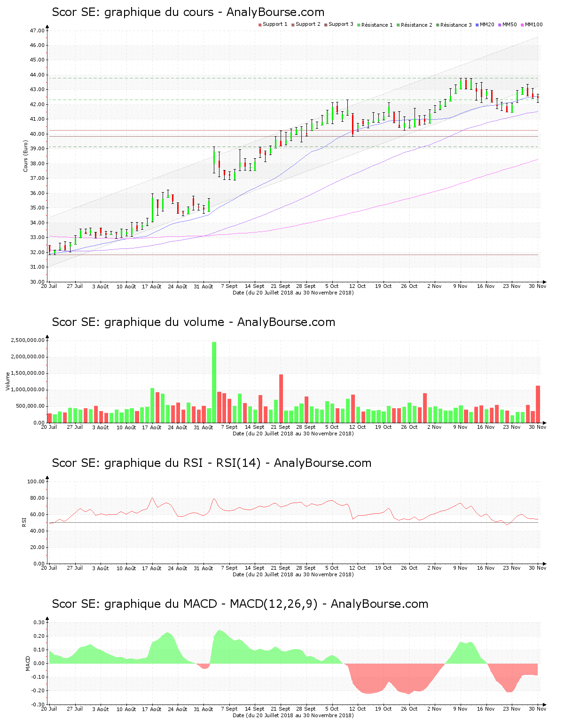
Task: Click '7 Sept' on the volume chart date axis
Action: (x=229, y=427)
